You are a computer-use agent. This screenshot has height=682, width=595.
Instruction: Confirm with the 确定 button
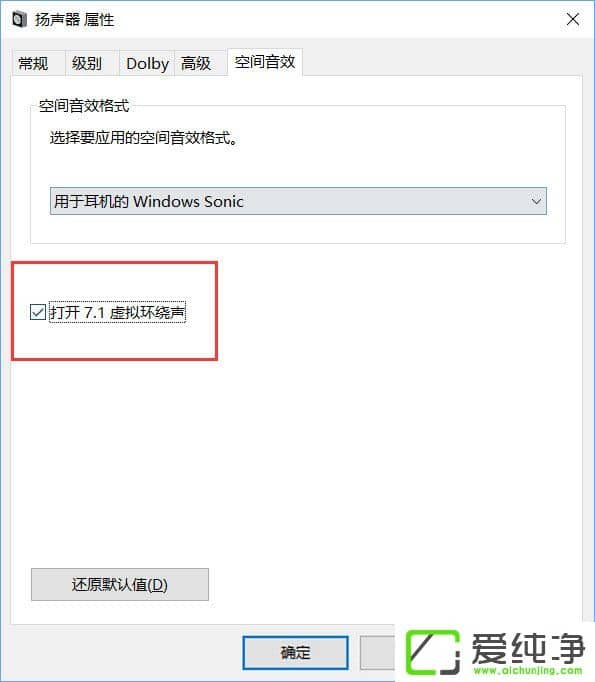coord(295,652)
